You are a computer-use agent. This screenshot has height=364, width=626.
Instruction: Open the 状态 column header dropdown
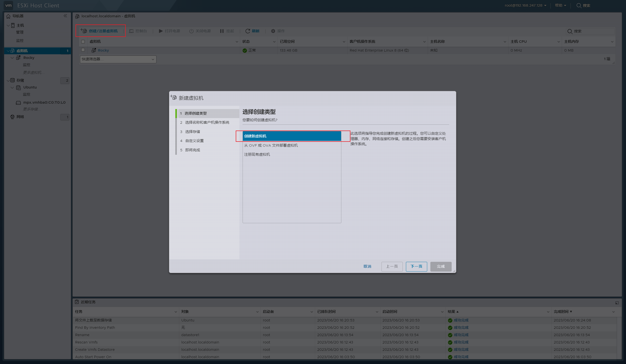coord(274,42)
